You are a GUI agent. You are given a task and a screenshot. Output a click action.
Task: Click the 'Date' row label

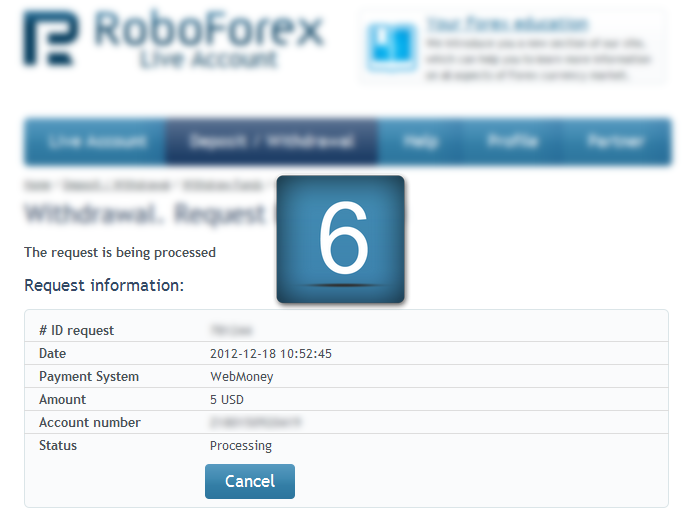(53, 353)
